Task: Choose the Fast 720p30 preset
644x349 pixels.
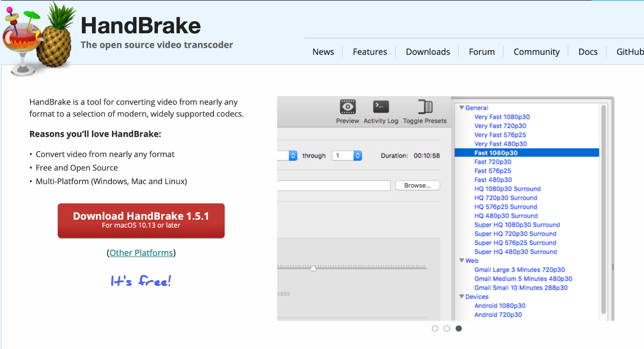Action: point(493,162)
